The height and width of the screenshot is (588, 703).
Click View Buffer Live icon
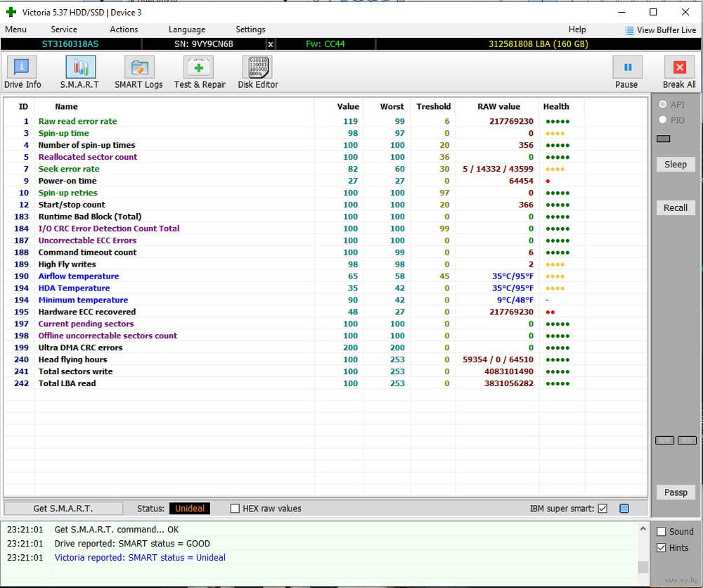[x=629, y=30]
